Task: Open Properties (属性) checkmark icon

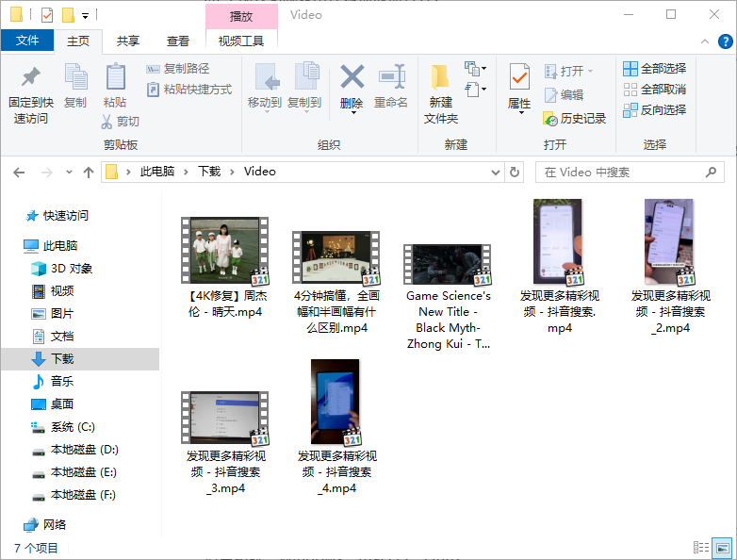Action: pos(519,76)
